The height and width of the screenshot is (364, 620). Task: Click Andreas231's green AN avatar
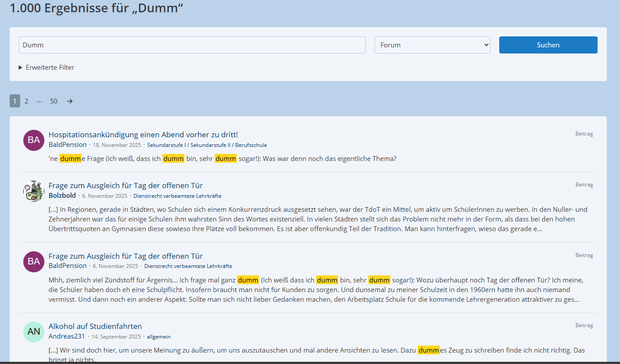click(34, 332)
